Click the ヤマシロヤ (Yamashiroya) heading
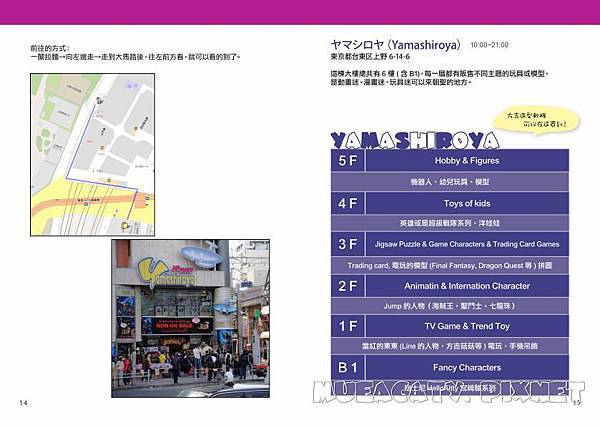600x426 pixels. click(x=396, y=45)
